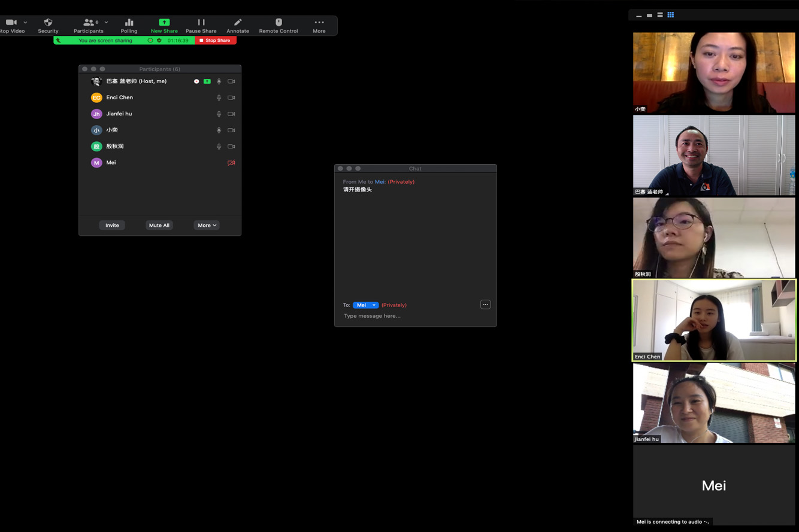Click Mei's disabled camera icon
799x532 pixels.
231,163
